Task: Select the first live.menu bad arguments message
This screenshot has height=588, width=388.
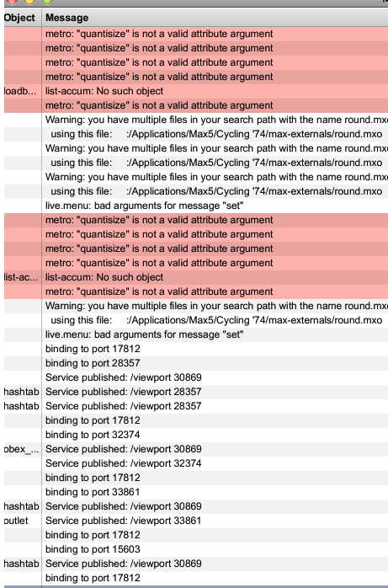Action: click(x=144, y=206)
